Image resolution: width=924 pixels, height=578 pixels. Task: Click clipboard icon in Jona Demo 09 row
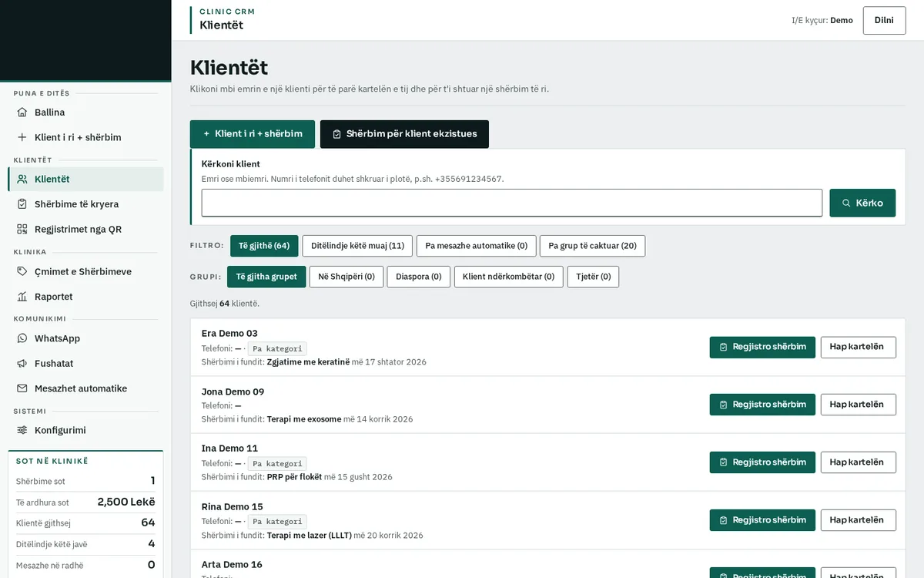pyautogui.click(x=723, y=405)
